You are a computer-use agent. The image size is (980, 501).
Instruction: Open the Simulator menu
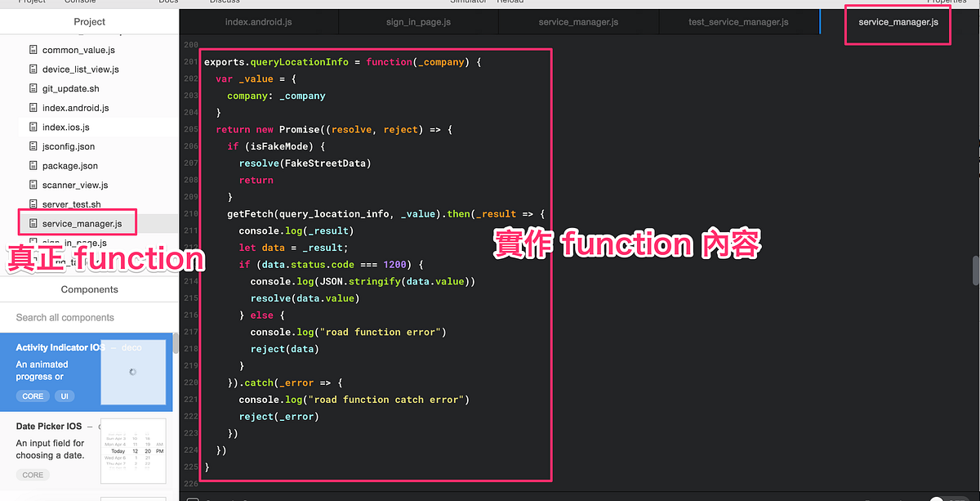pyautogui.click(x=469, y=2)
